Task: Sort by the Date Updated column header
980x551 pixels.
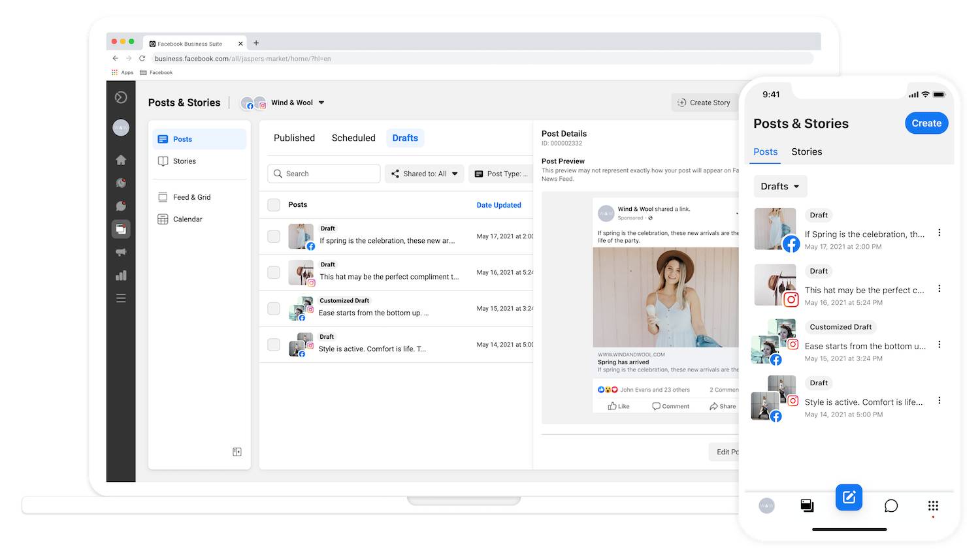Action: [x=498, y=205]
